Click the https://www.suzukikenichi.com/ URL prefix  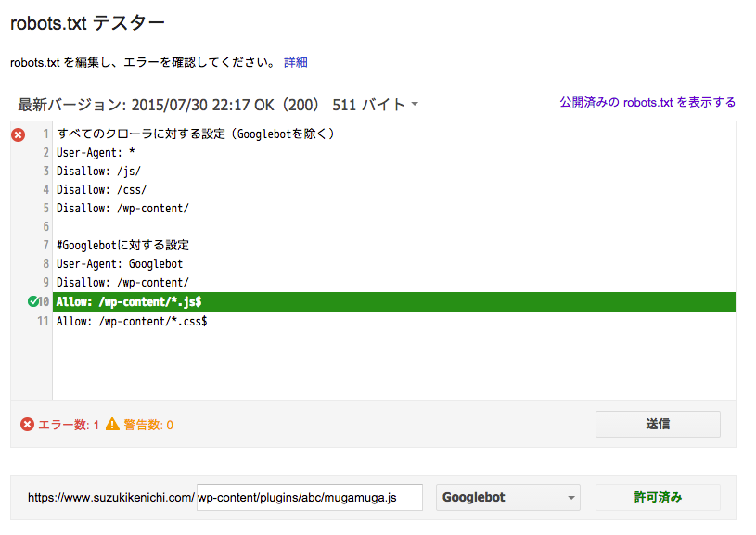pos(111,497)
